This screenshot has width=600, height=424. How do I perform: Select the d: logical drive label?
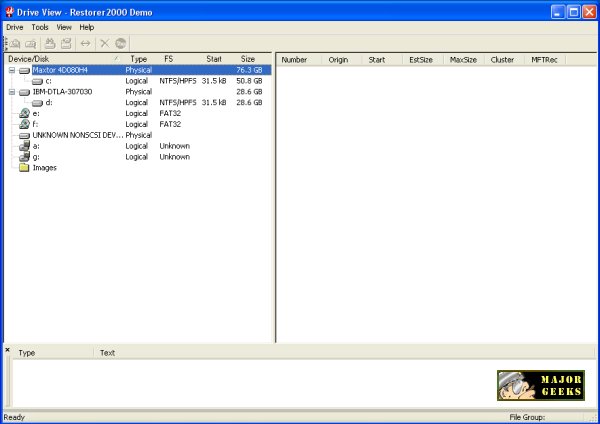click(49, 103)
